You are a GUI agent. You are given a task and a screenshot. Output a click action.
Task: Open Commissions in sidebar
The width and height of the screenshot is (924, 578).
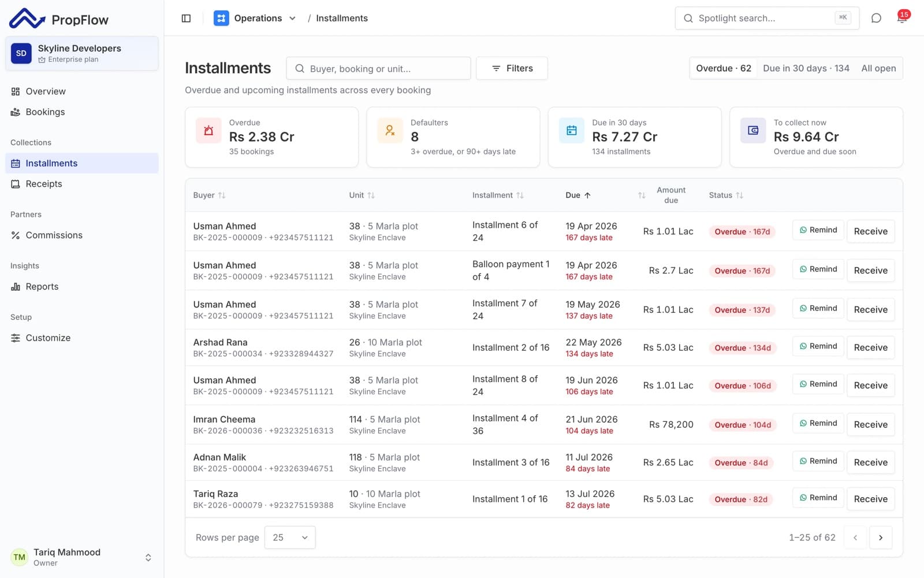[82, 235]
